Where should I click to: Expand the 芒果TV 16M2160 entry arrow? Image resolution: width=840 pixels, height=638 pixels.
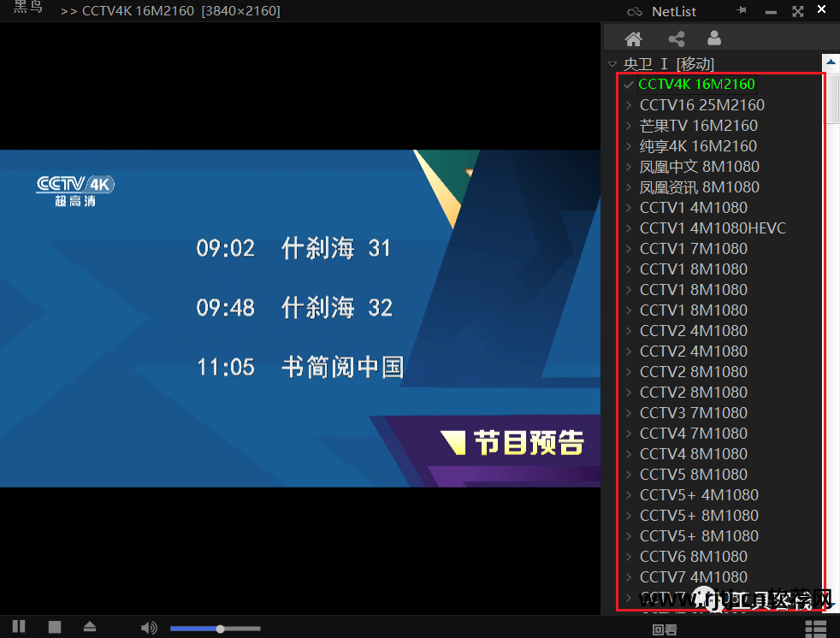(629, 126)
